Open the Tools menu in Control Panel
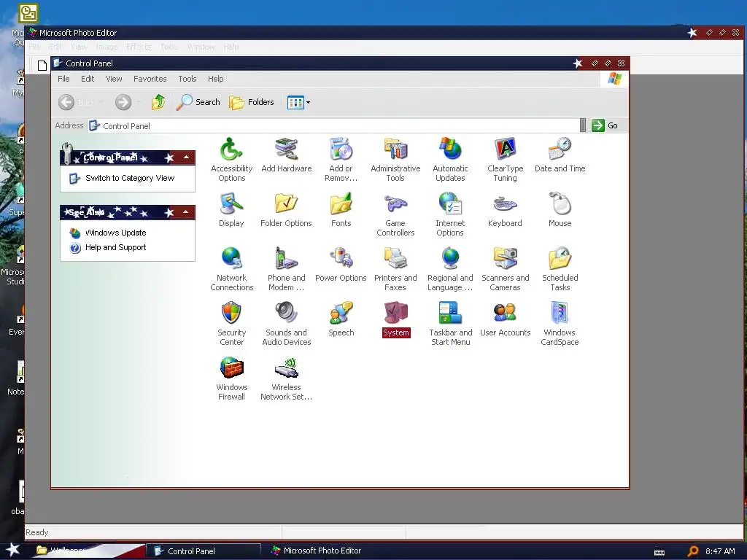 pos(187,79)
